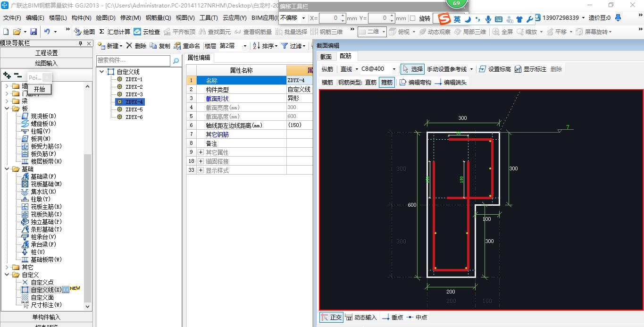Switch to the 截面 tab
This screenshot has height=327, width=644.
click(326, 56)
